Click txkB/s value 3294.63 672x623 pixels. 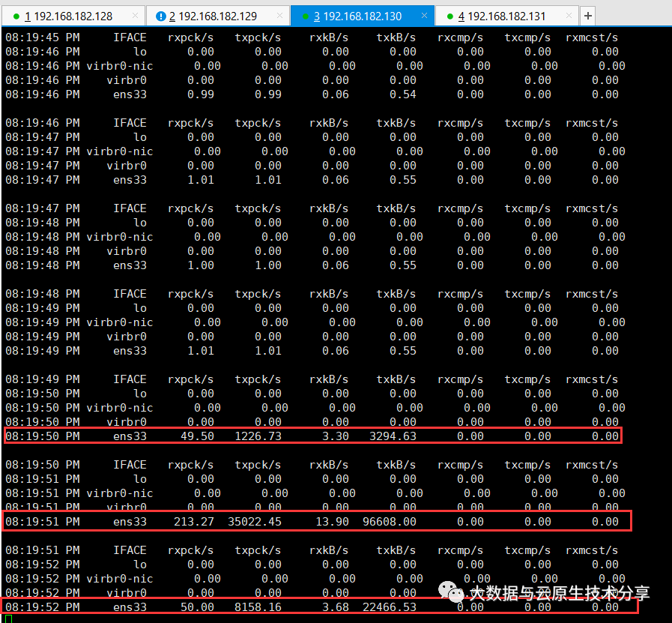(393, 436)
